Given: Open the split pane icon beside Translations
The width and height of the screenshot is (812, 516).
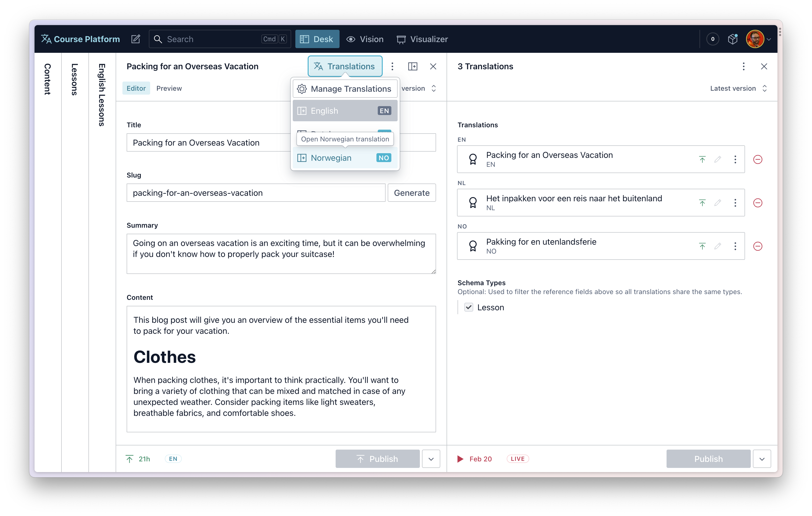Looking at the screenshot, I should 412,66.
